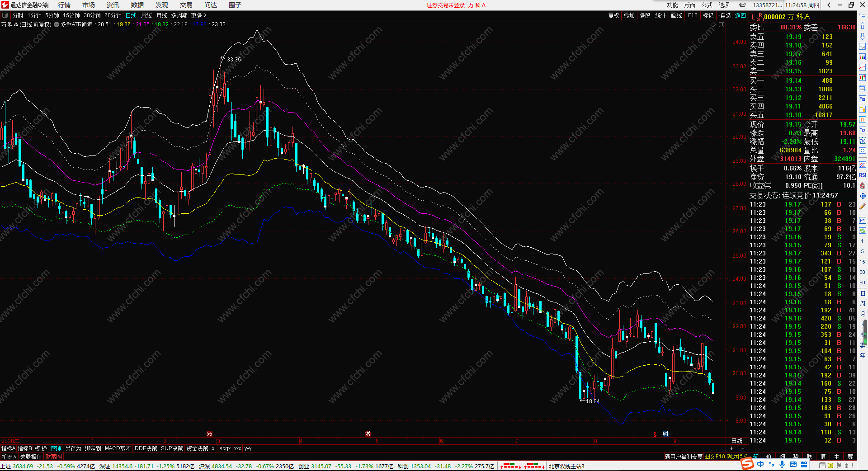The width and height of the screenshot is (868, 471).
Task: Open the news pages icon in sidebar
Action: (862, 88)
